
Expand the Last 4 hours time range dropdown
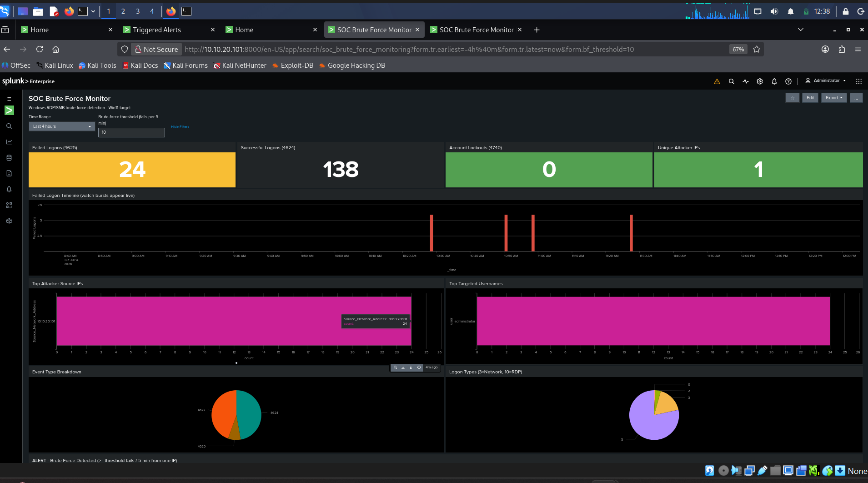click(62, 126)
